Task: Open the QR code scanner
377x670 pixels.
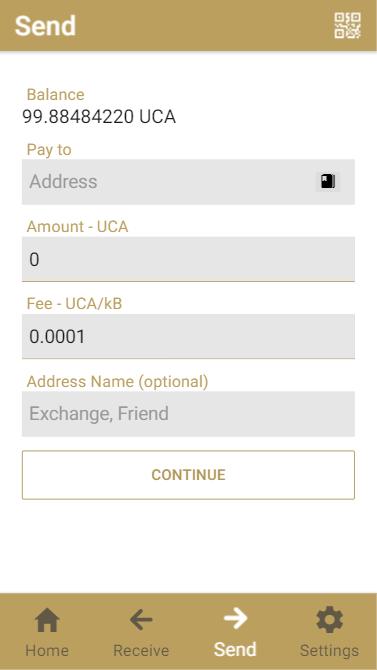Action: [347, 26]
